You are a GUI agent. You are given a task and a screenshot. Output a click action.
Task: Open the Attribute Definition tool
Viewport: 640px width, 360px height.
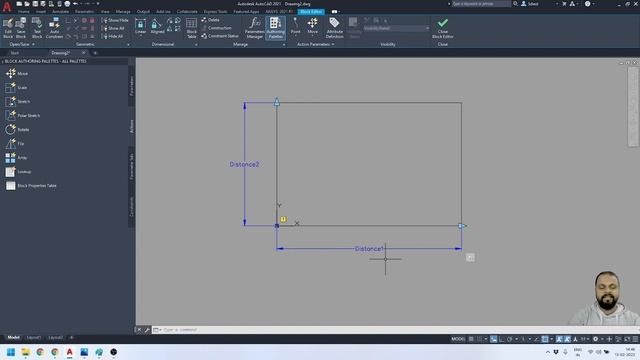pos(334,28)
